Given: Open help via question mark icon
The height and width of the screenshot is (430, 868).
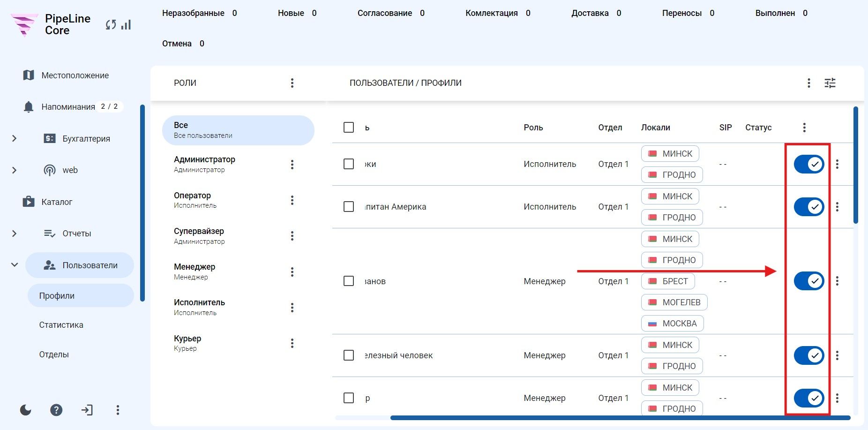Looking at the screenshot, I should point(56,410).
